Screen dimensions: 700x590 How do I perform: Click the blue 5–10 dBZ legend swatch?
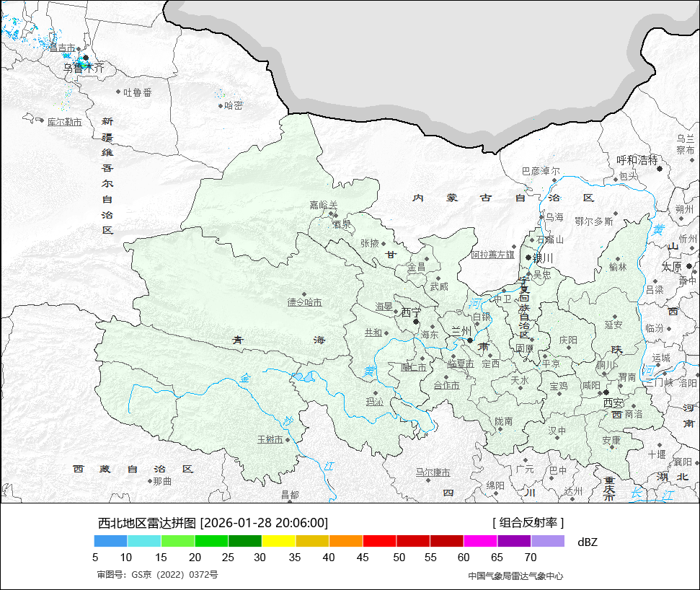coord(111,542)
